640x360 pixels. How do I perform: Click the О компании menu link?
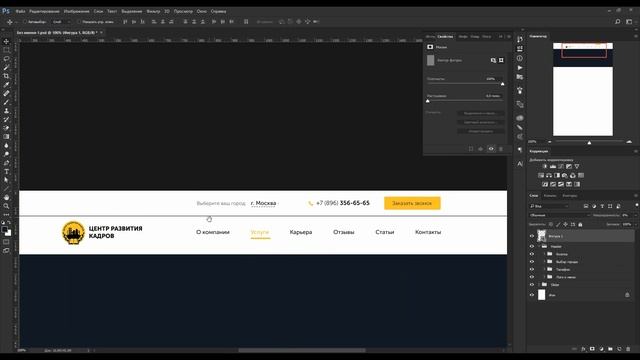coord(213,232)
